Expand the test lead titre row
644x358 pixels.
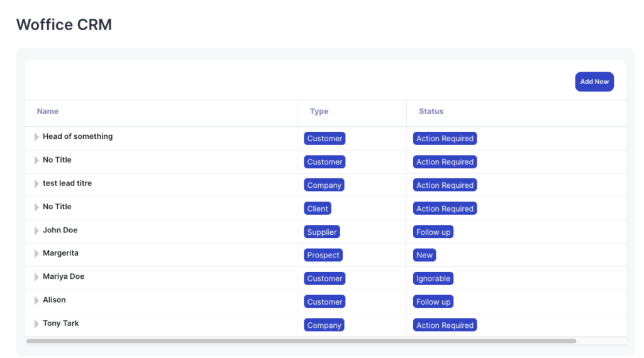tap(36, 184)
